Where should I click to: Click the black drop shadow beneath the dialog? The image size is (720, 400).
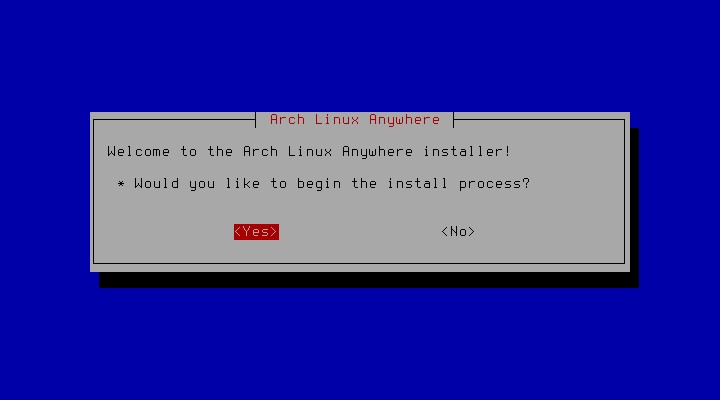(x=369, y=280)
